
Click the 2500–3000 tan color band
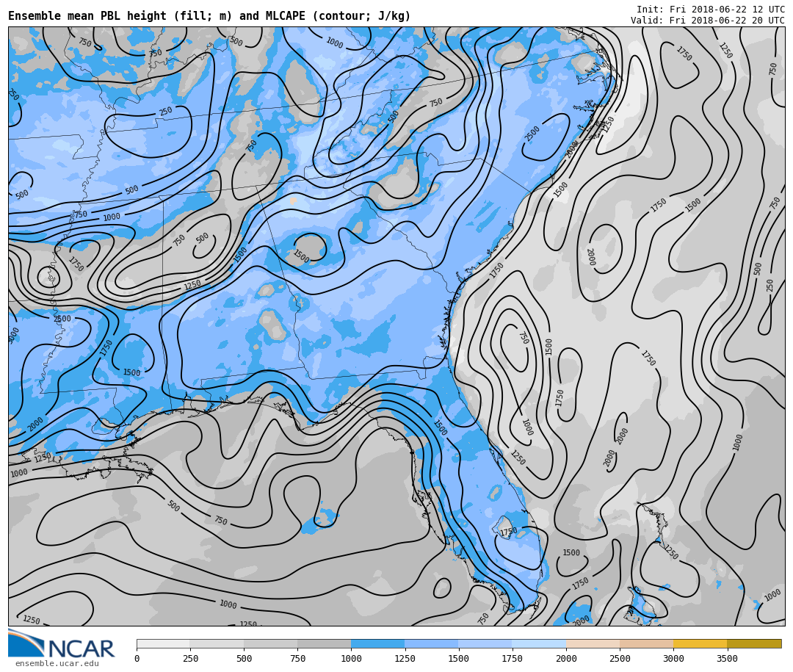pos(646,643)
